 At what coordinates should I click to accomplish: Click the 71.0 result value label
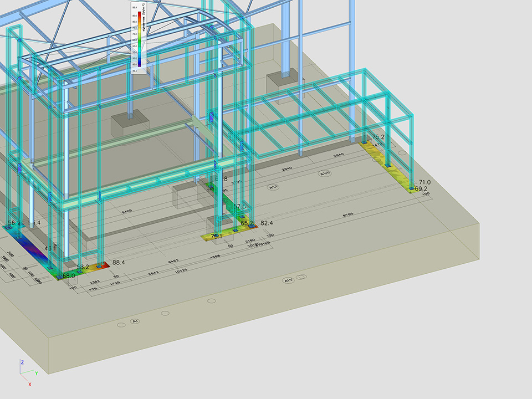pyautogui.click(x=425, y=182)
